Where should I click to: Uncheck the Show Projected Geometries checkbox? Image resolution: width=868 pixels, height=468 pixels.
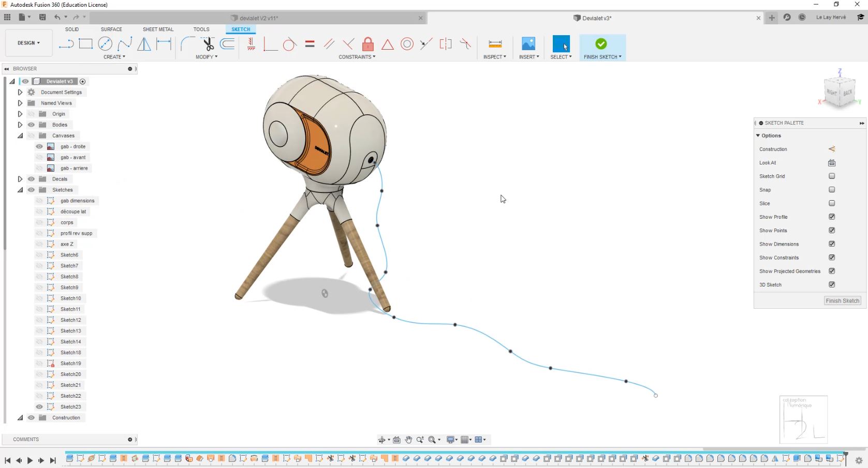click(832, 271)
